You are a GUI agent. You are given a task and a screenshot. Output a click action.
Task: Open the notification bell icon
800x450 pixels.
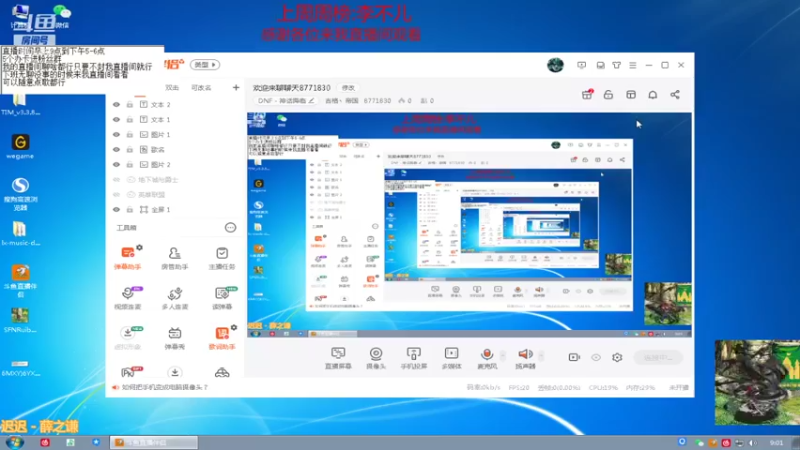tap(653, 94)
